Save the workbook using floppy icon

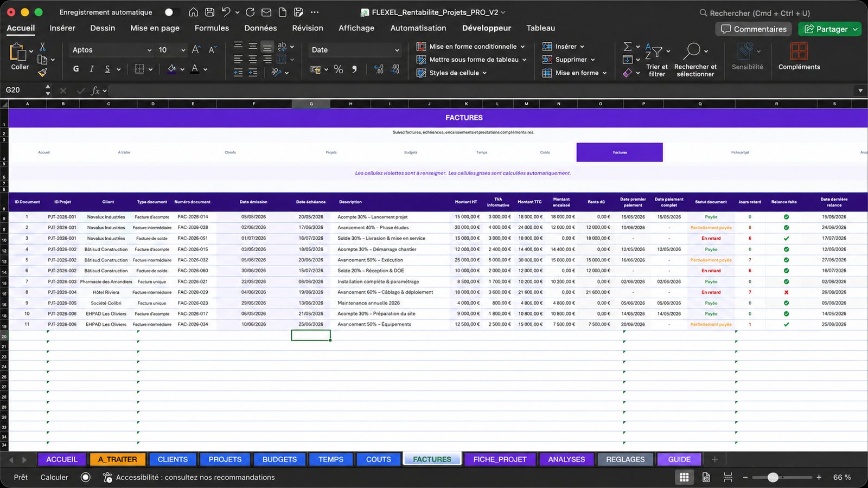pyautogui.click(x=210, y=12)
